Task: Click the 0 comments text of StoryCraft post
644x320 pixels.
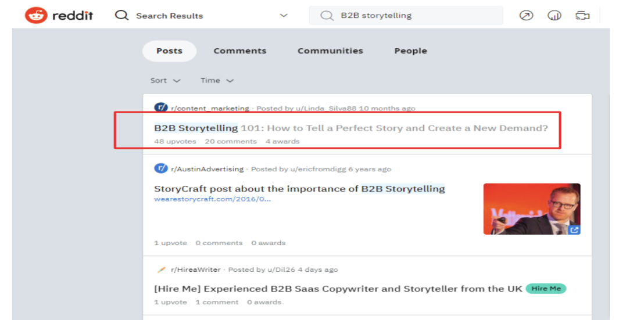Action: [219, 243]
